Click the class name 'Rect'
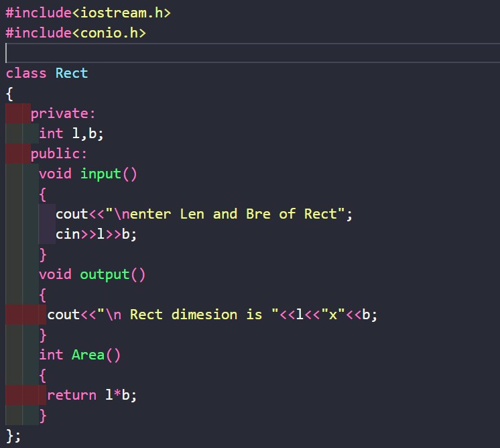This screenshot has height=448, width=500. click(x=72, y=73)
